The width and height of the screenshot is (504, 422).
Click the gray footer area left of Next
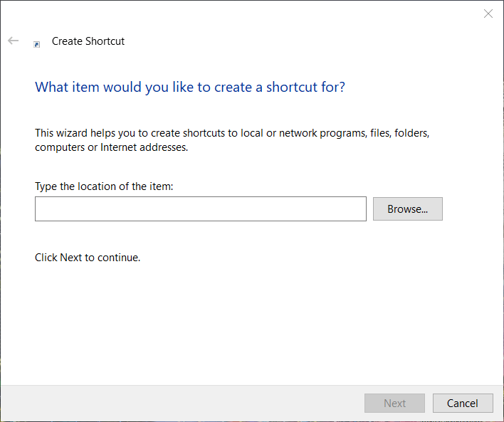click(x=178, y=403)
